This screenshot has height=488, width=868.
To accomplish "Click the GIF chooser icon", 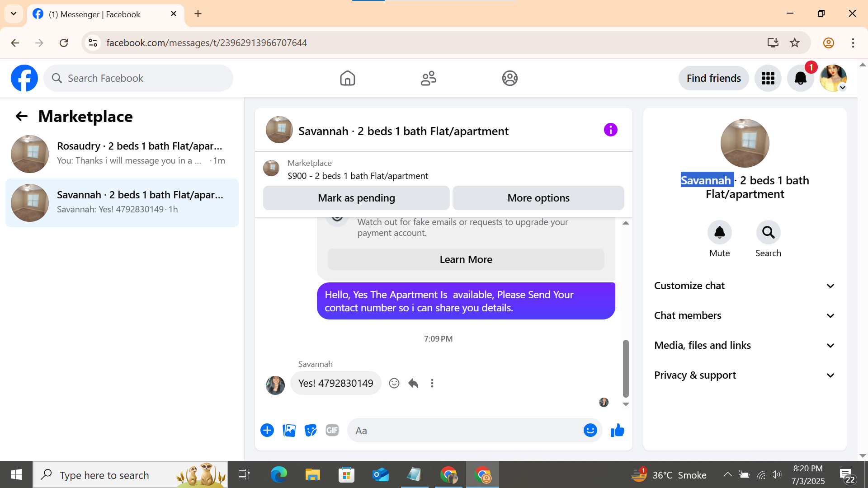I will [x=332, y=431].
